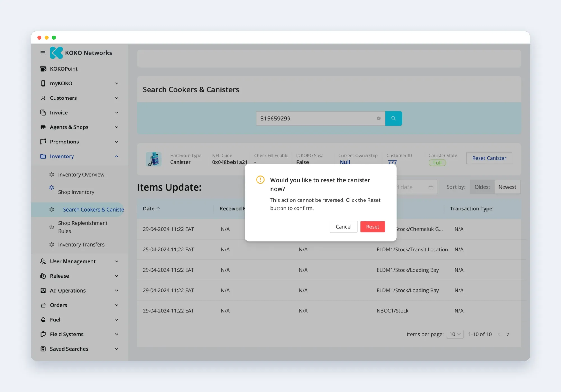The height and width of the screenshot is (392, 561).
Task: Click Cancel in the reset dialog
Action: (343, 226)
